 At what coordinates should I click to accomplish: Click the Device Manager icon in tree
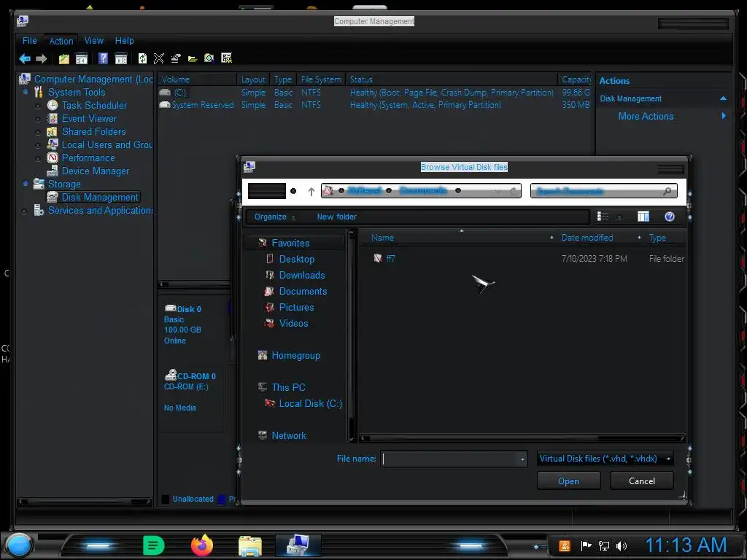pos(53,171)
